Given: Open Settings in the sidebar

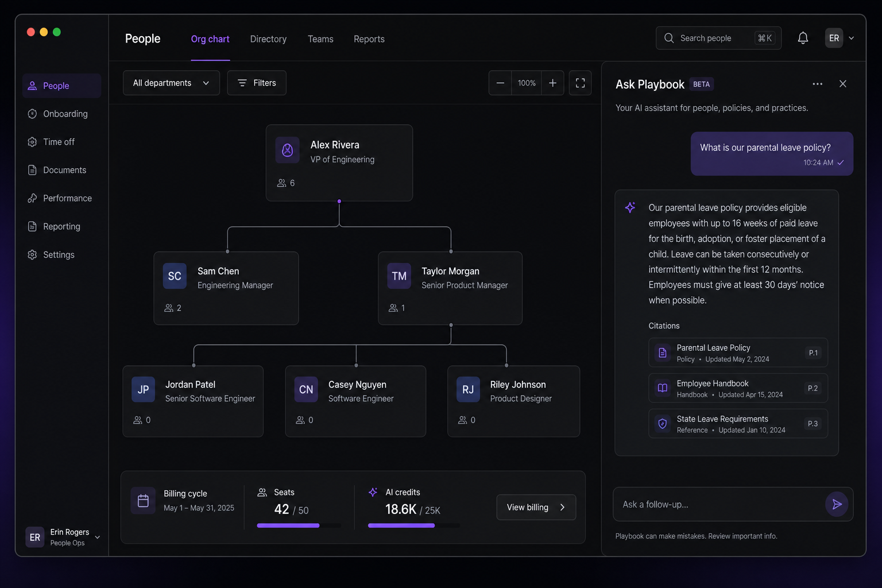Looking at the screenshot, I should tap(61, 254).
